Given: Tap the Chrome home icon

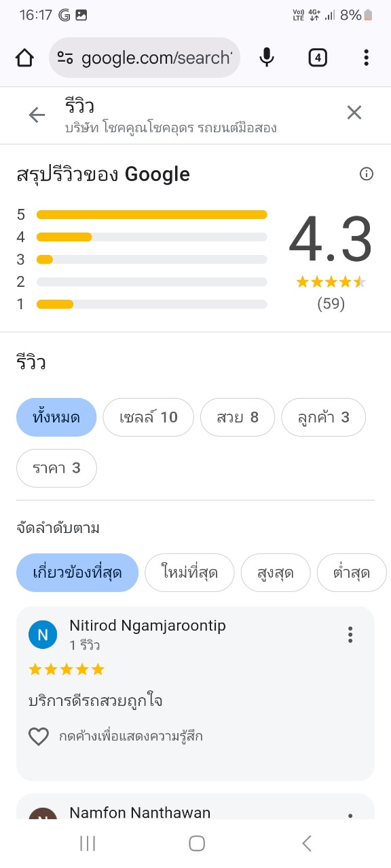Looking at the screenshot, I should (24, 58).
